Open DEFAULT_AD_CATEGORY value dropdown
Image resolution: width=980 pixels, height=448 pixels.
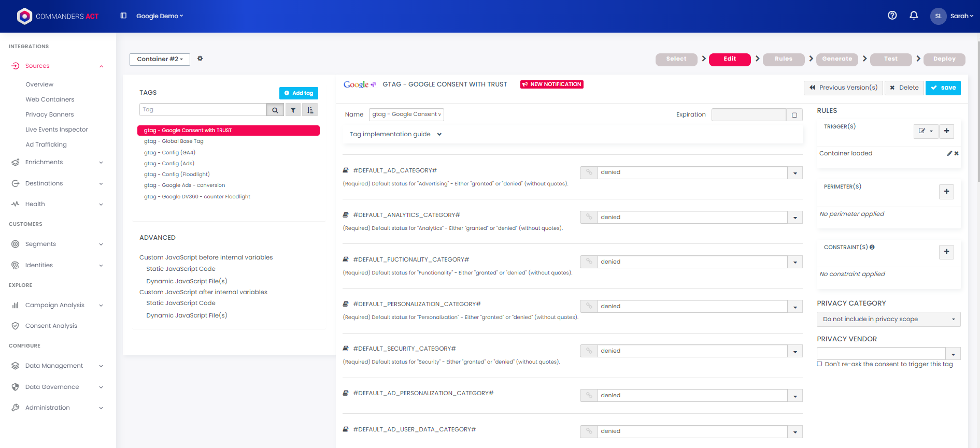click(794, 173)
